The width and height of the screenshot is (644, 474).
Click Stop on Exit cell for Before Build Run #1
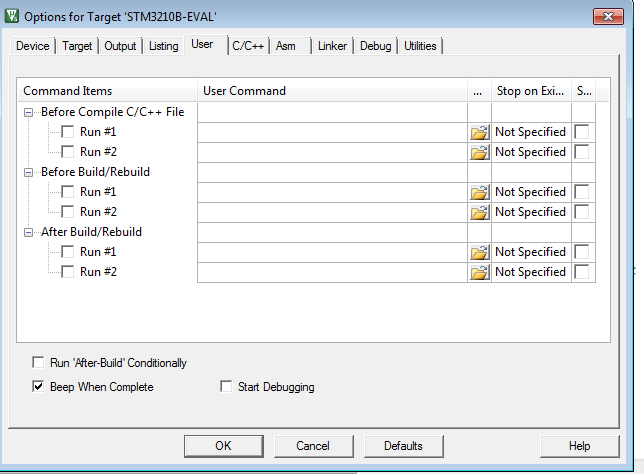(x=530, y=192)
